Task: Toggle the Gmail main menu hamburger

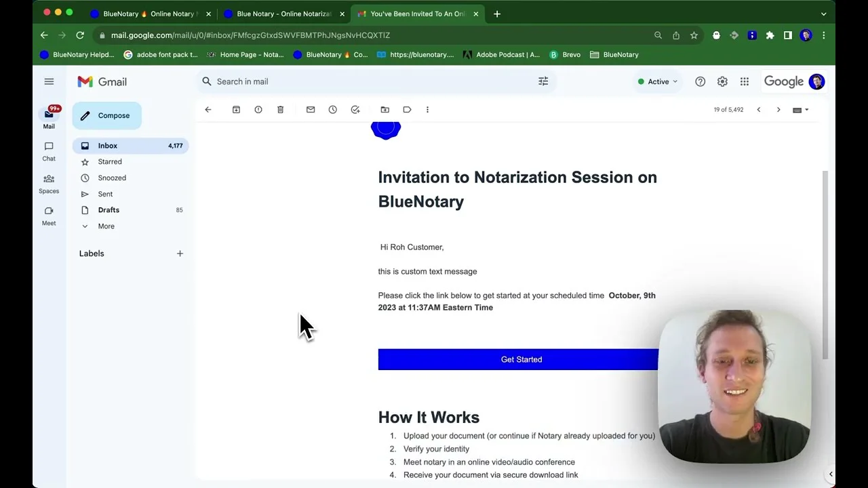Action: pos(49,82)
